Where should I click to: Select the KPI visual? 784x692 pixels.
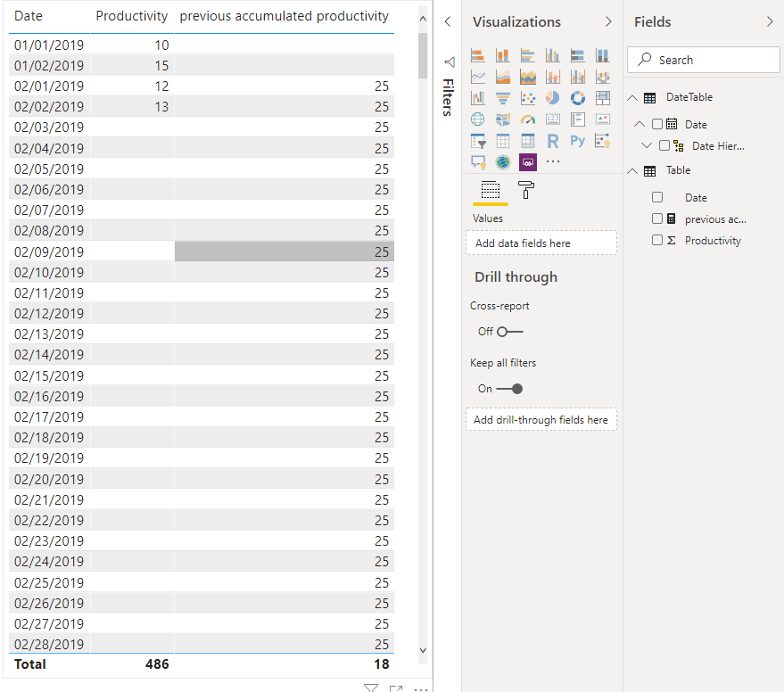coord(603,119)
